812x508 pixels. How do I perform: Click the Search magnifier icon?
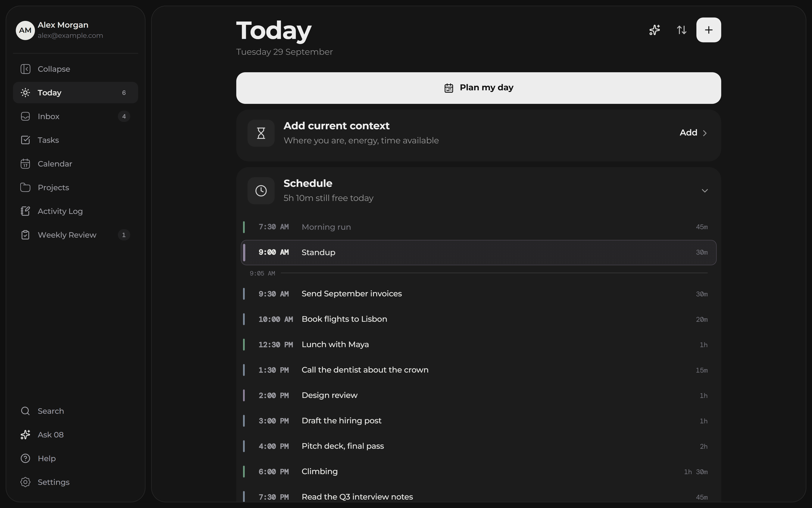25,411
